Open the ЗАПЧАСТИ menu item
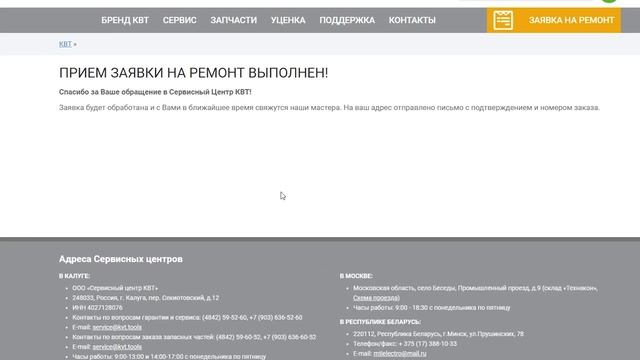This screenshot has height=360, width=640. (x=233, y=20)
